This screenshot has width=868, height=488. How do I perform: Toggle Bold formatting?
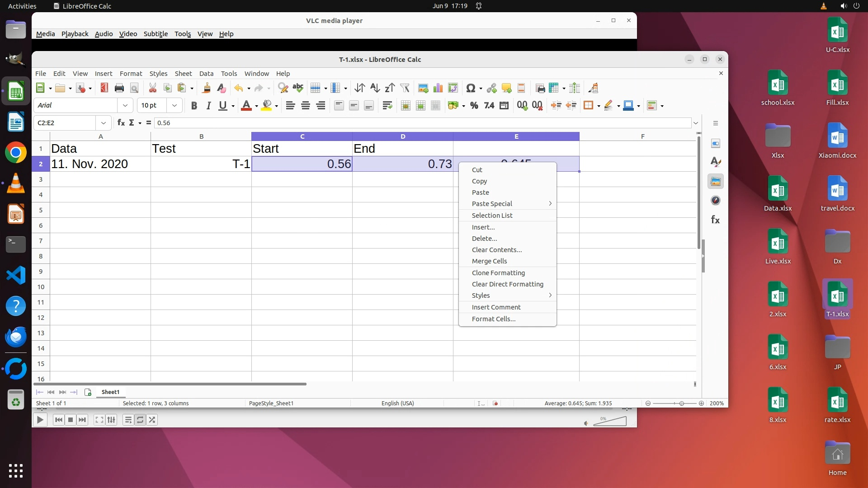(194, 106)
